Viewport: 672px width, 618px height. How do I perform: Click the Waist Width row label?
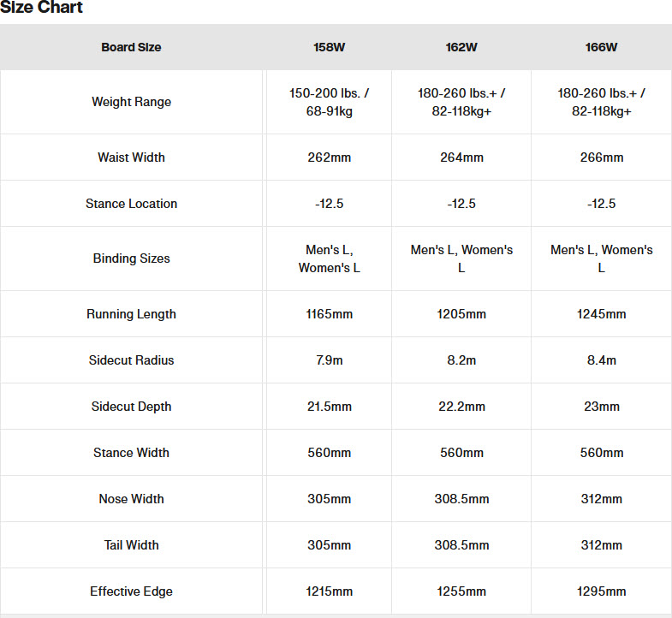click(131, 157)
